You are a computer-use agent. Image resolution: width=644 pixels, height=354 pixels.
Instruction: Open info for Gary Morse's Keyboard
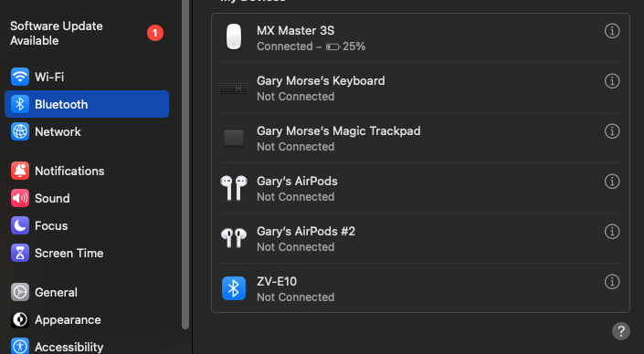click(x=612, y=81)
